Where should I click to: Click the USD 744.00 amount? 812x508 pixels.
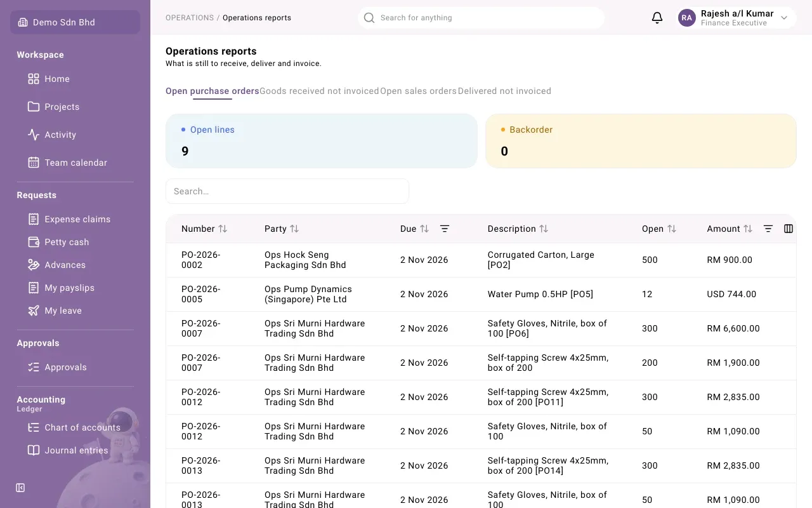(x=731, y=294)
